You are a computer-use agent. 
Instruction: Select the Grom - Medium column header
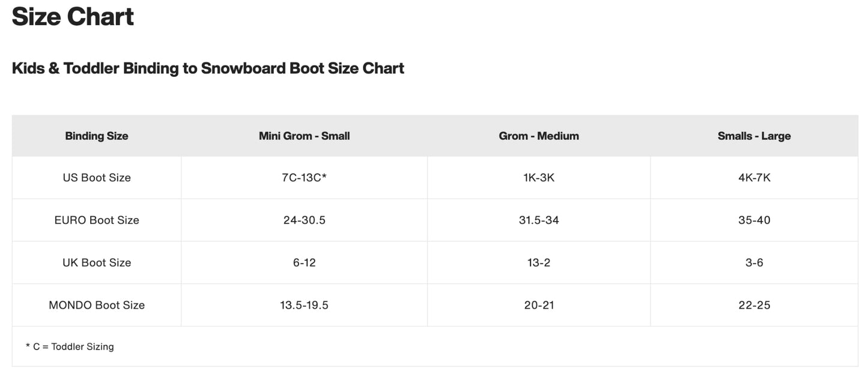click(539, 136)
